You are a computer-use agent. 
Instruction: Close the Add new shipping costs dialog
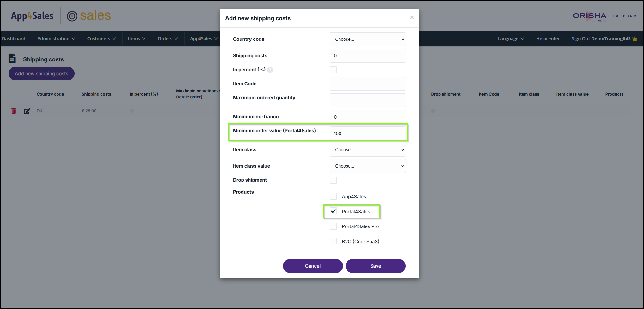pyautogui.click(x=412, y=17)
